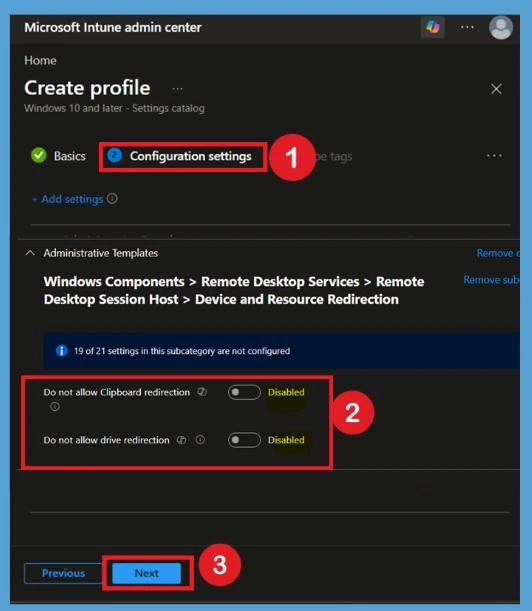Click the Previous button
The width and height of the screenshot is (532, 611).
(x=64, y=573)
